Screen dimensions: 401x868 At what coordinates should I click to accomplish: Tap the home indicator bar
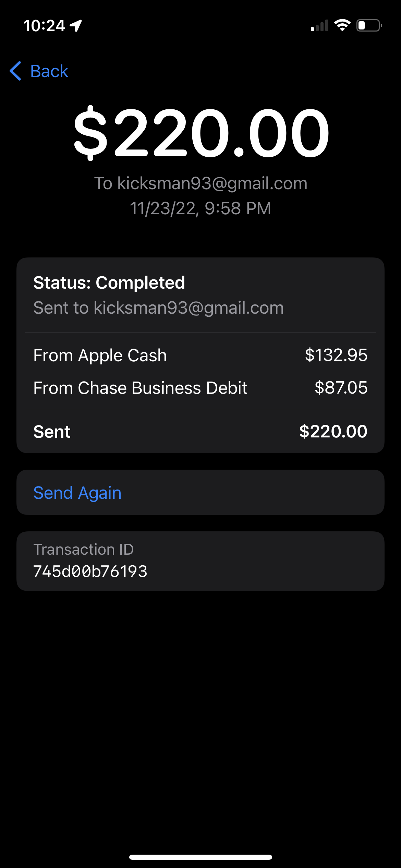click(200, 857)
